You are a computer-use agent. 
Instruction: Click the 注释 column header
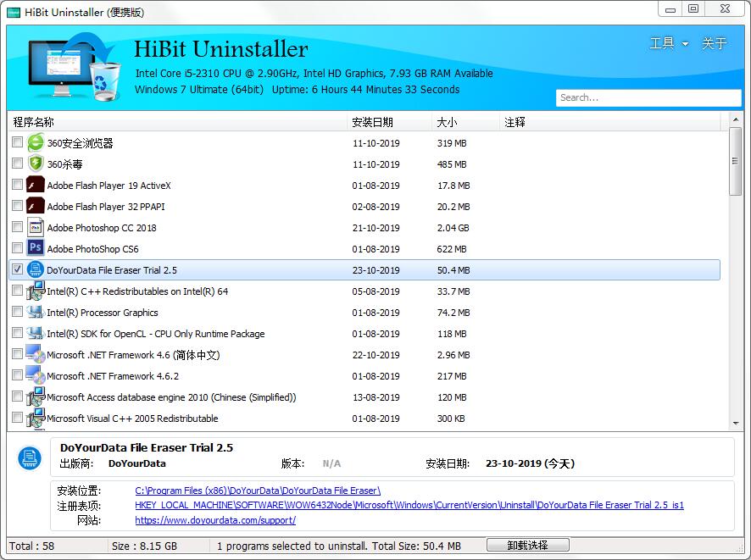pos(609,122)
